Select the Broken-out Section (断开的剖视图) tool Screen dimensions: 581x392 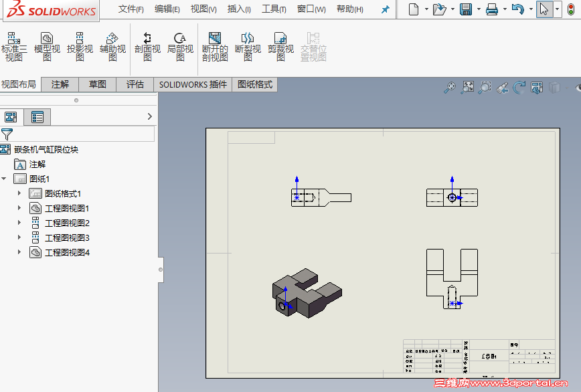pyautogui.click(x=215, y=47)
